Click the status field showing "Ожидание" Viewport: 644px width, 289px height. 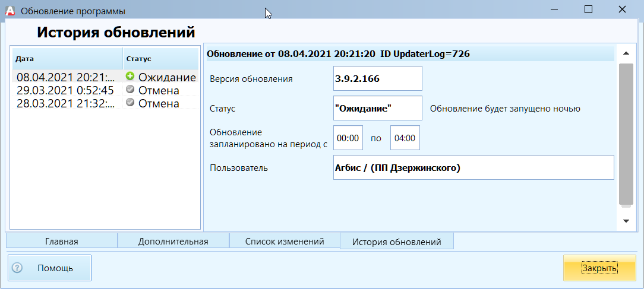[377, 108]
